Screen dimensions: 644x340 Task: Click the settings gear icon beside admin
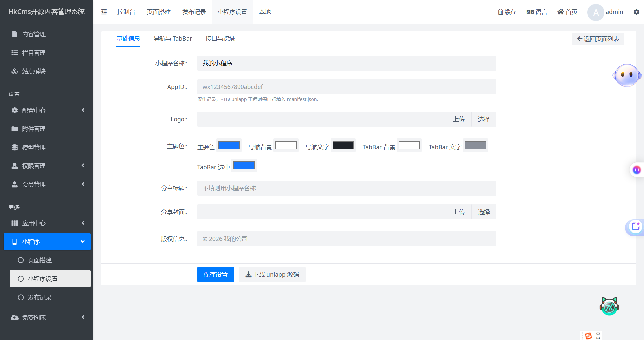click(x=636, y=12)
